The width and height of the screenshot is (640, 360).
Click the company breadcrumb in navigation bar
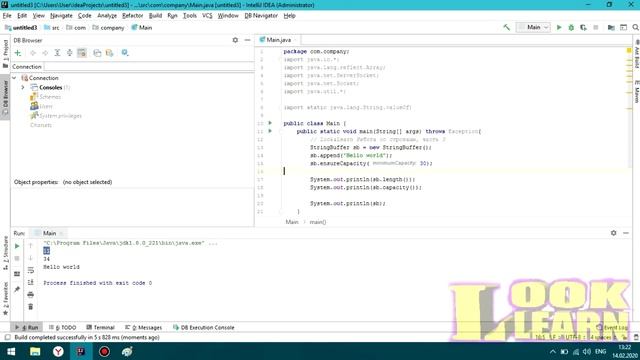pos(108,28)
